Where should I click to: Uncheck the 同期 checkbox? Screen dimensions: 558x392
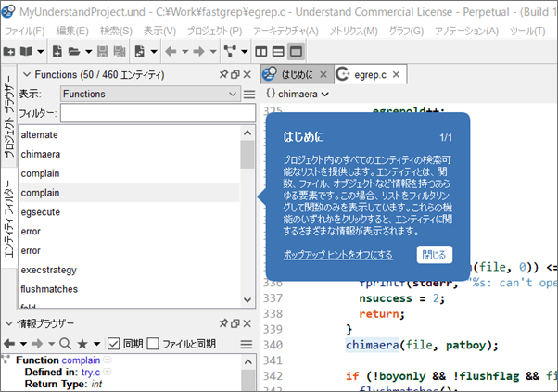(x=113, y=344)
